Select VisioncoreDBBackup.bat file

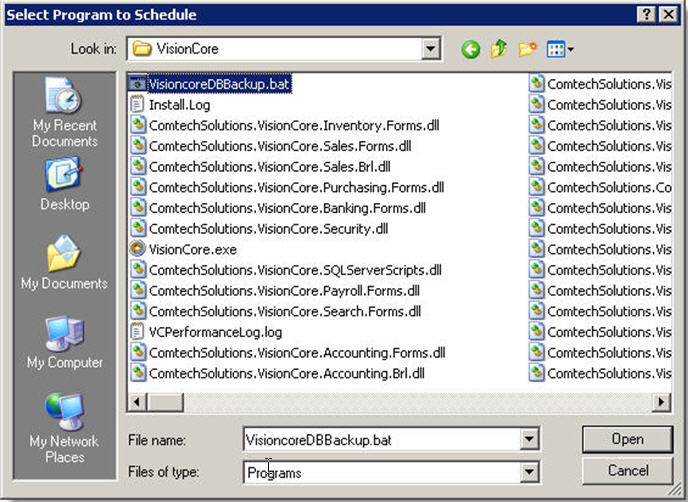point(210,84)
